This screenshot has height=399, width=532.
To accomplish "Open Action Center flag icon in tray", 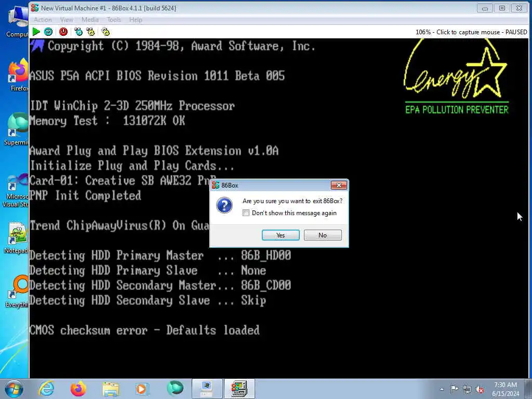I will pyautogui.click(x=454, y=389).
